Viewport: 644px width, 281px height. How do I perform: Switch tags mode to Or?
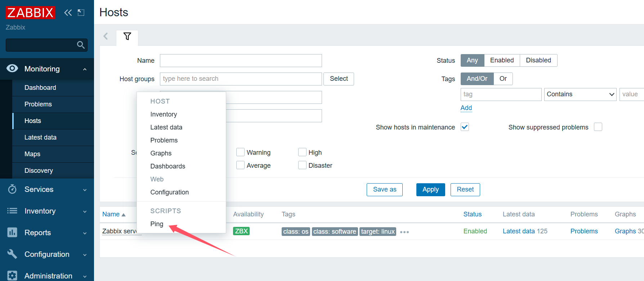click(x=503, y=79)
